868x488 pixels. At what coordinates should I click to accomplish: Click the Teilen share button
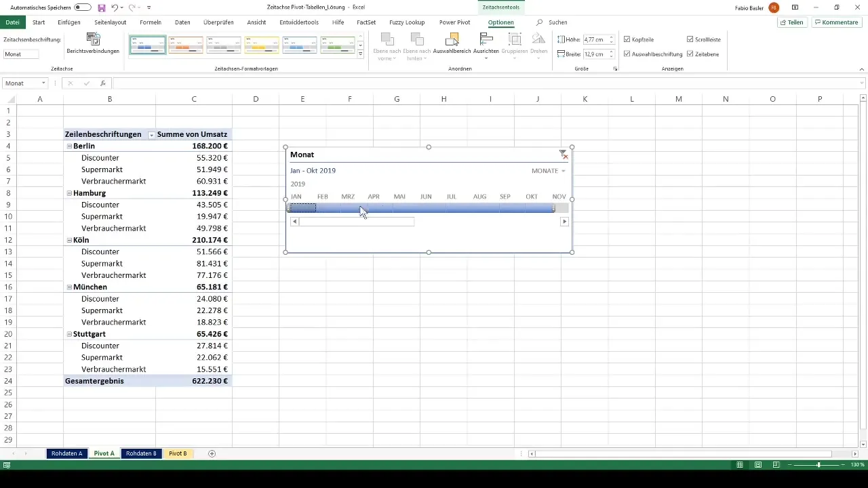792,22
